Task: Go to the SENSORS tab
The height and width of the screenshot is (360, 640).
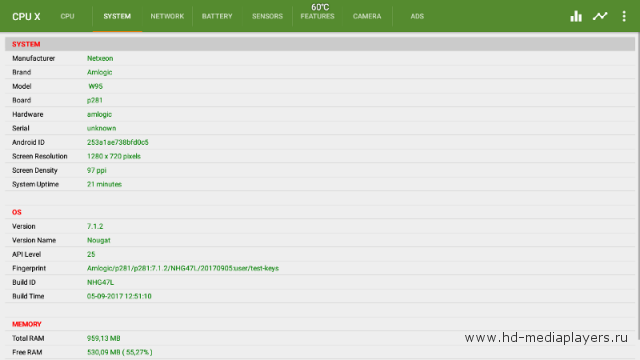Action: (x=267, y=16)
